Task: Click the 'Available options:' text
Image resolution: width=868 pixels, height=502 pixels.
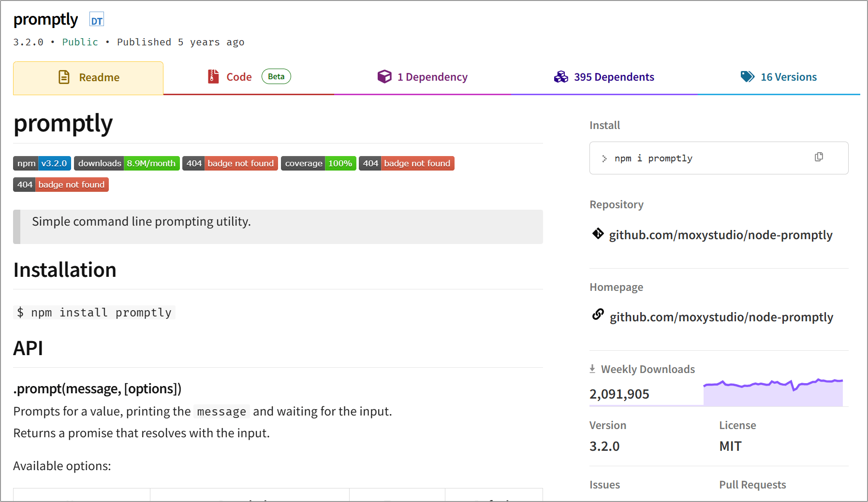Action: pyautogui.click(x=62, y=466)
